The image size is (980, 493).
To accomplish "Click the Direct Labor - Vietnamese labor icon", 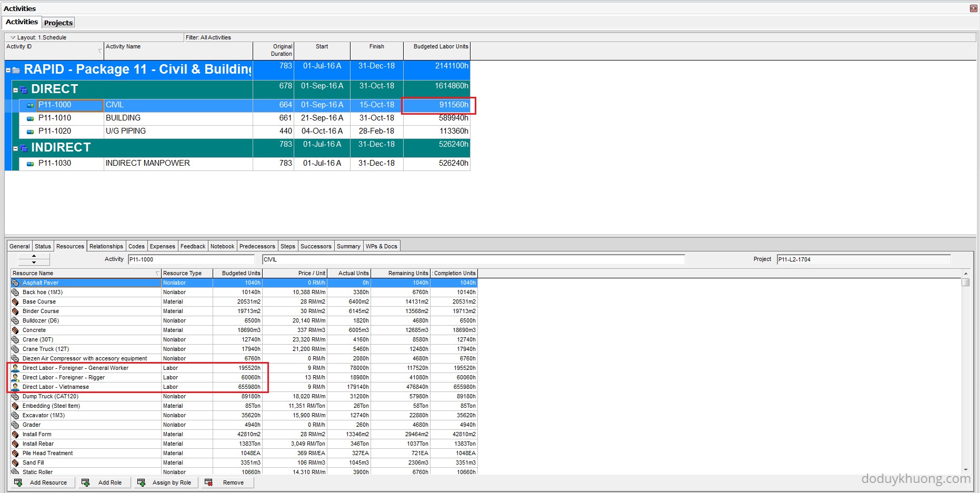I will [x=15, y=387].
